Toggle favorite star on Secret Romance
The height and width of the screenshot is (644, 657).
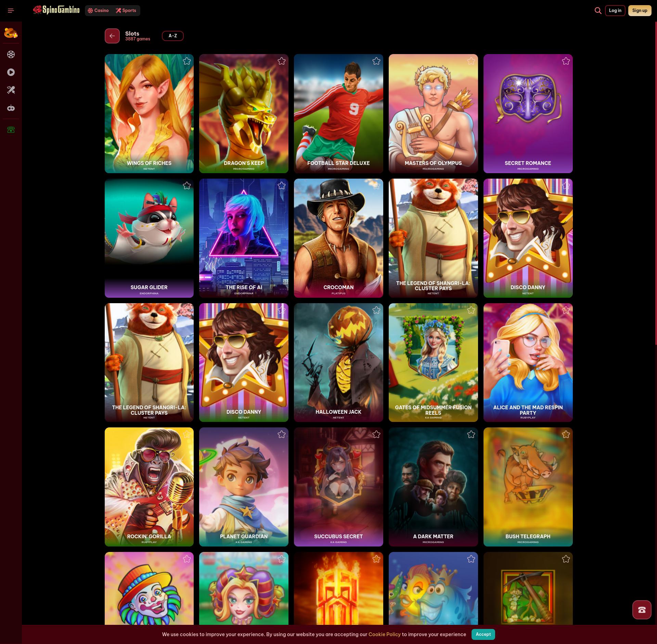[566, 61]
